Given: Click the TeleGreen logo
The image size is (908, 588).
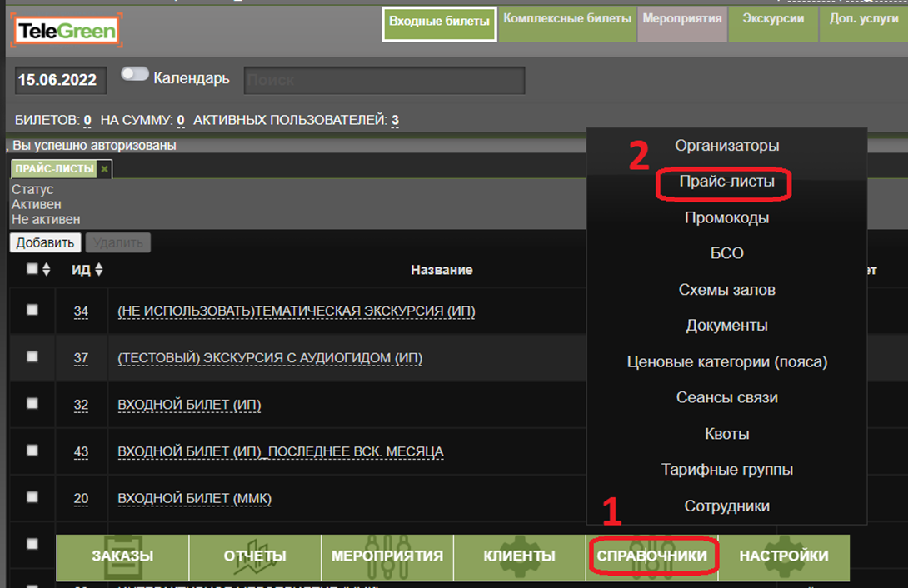Looking at the screenshot, I should pos(67,31).
